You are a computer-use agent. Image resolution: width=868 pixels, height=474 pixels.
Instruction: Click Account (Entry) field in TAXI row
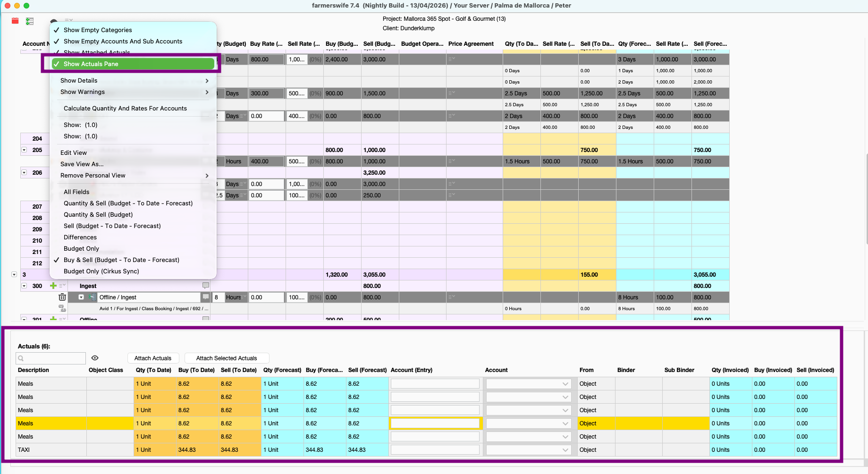coord(435,450)
